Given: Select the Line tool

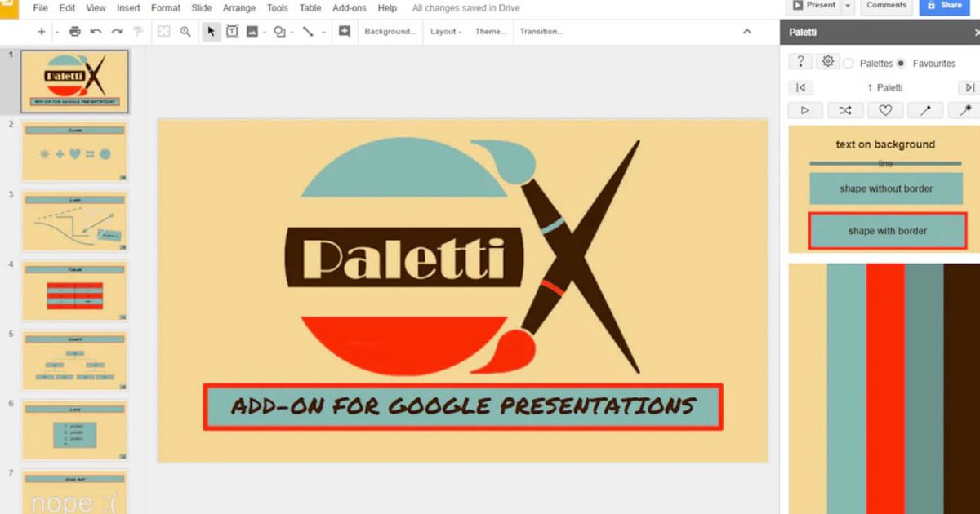Looking at the screenshot, I should click(x=306, y=31).
